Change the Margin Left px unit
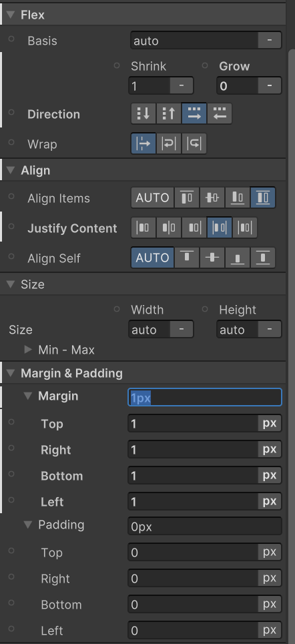 tap(270, 501)
